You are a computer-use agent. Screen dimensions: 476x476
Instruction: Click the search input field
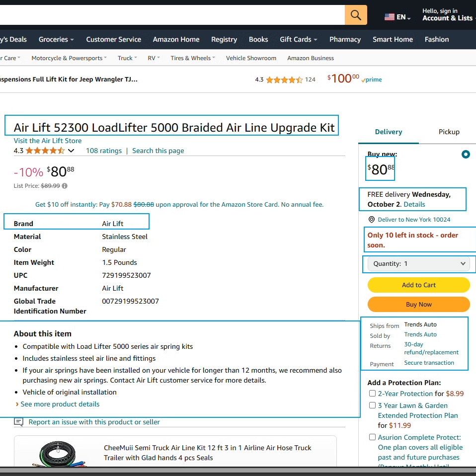coord(172,15)
